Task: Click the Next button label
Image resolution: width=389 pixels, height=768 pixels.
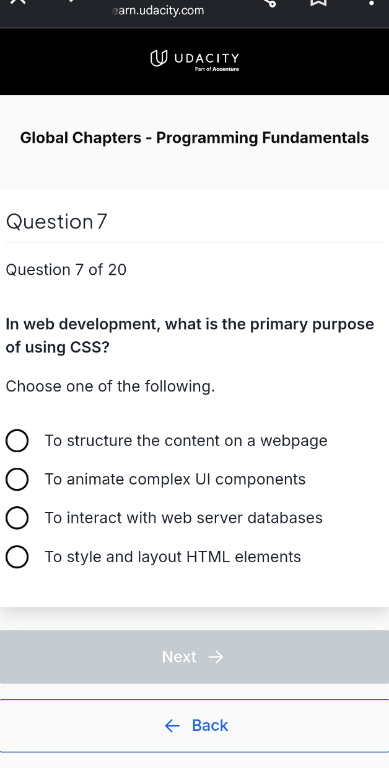Action: point(179,657)
